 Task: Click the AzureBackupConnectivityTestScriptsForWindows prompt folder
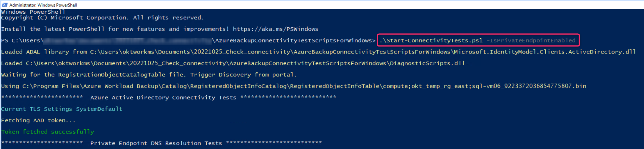click(x=293, y=40)
